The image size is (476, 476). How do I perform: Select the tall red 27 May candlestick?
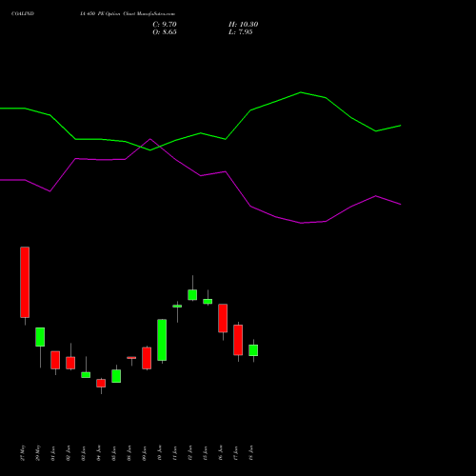click(25, 282)
